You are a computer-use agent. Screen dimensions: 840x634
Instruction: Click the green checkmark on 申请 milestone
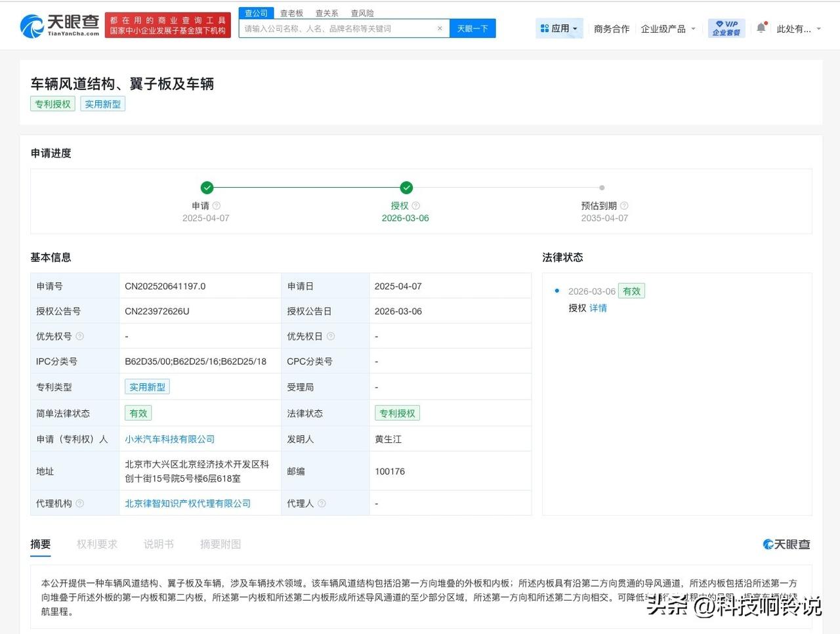(207, 187)
